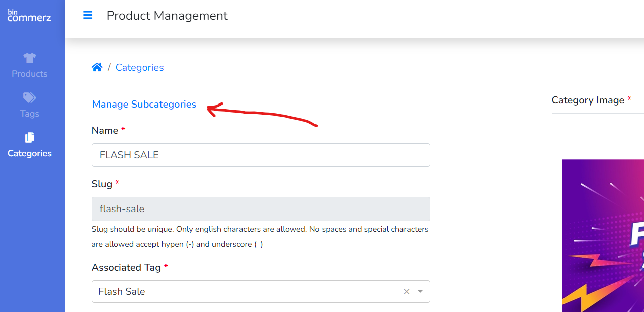This screenshot has height=312, width=644.
Task: Expand the Associated Tag dropdown arrow
Action: click(x=420, y=292)
